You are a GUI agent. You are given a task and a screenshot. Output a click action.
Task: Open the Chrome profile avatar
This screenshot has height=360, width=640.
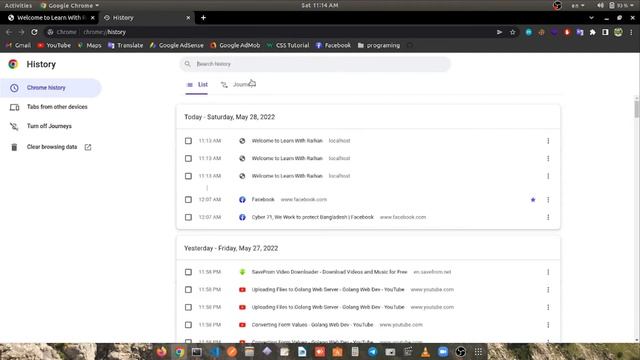point(618,32)
